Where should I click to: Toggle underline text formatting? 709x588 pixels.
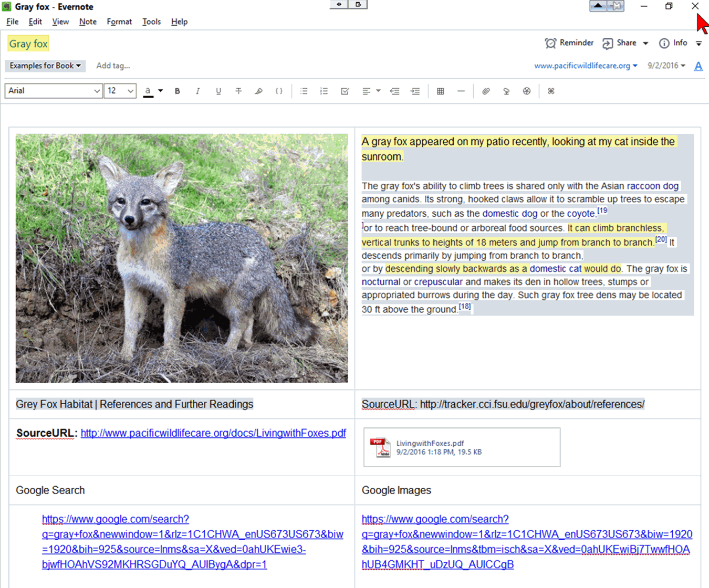pyautogui.click(x=218, y=91)
